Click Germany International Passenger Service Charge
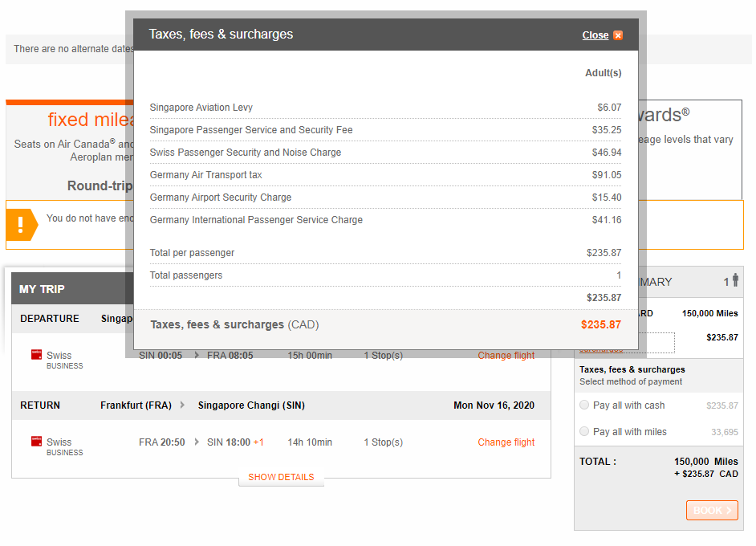Viewport: 756px width, 546px height. pos(385,220)
